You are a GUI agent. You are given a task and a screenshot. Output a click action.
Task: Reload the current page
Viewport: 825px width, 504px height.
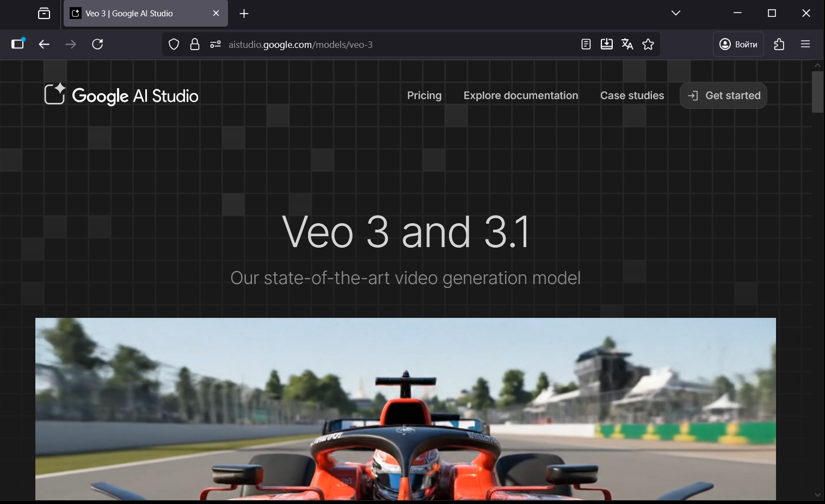[x=97, y=45]
